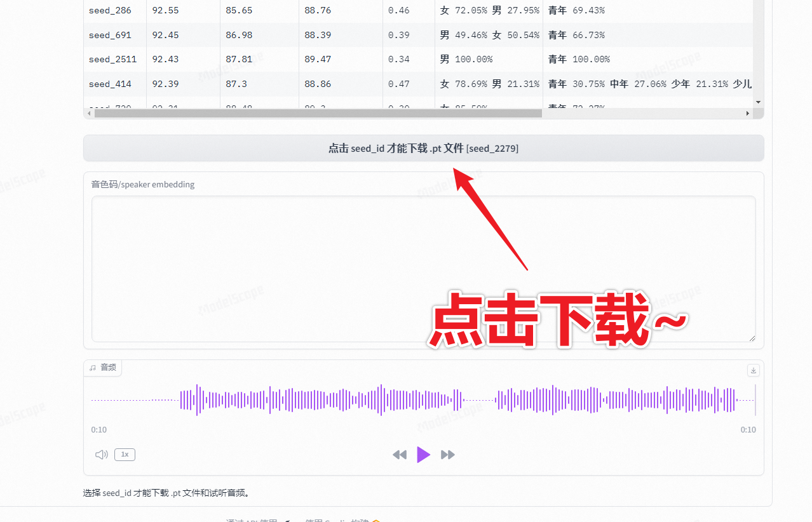
Task: Skip forward in the audio player
Action: 448,455
